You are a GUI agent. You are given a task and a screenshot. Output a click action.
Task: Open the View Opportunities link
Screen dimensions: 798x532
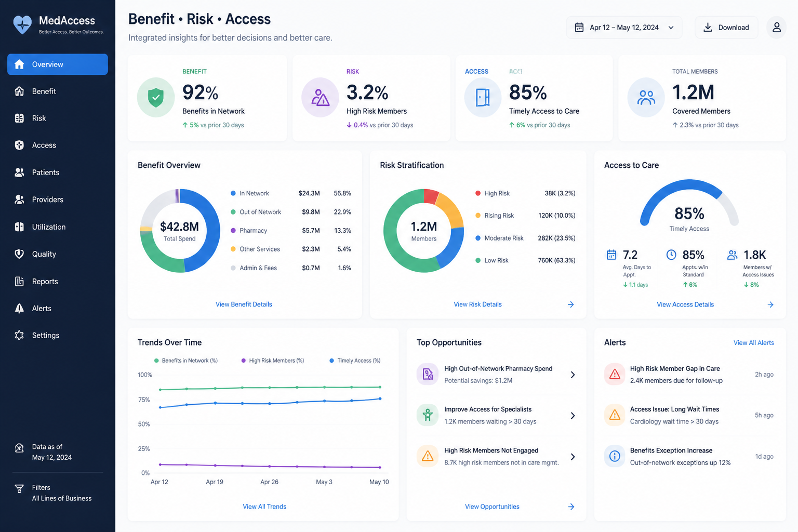(x=492, y=507)
